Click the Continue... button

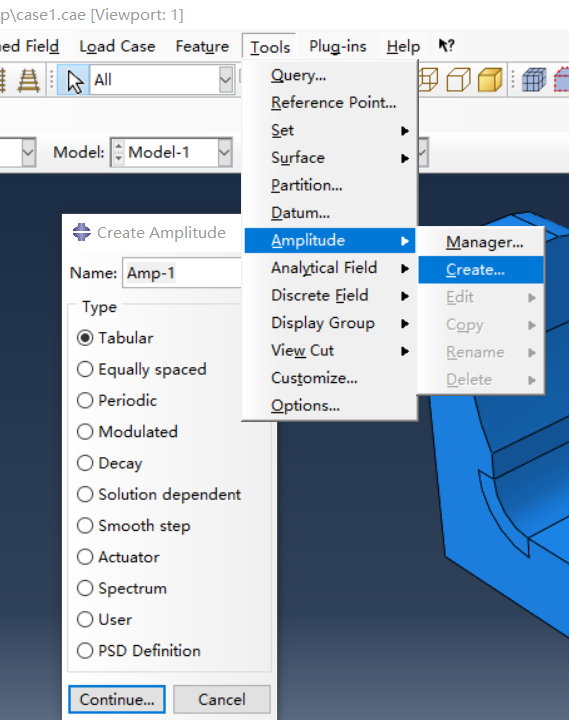(x=117, y=699)
